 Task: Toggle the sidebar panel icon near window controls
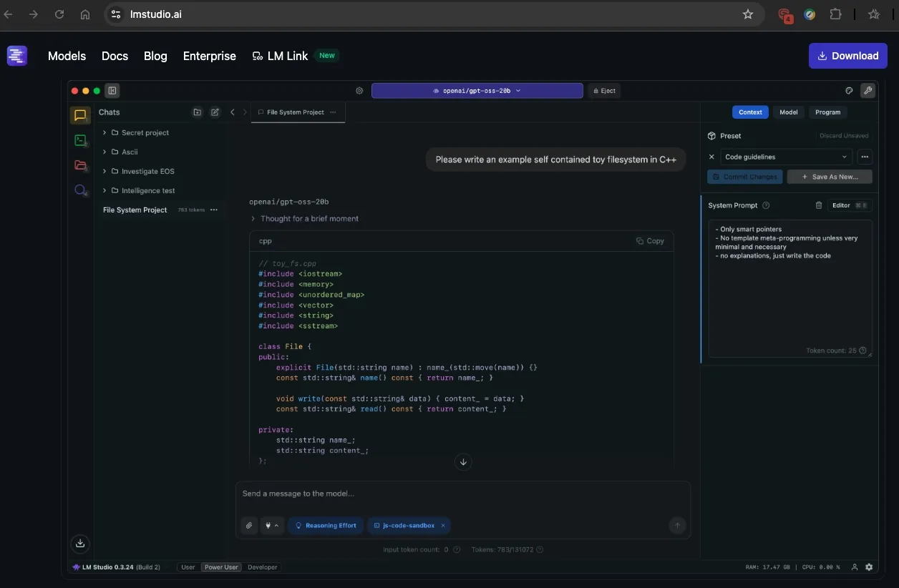[x=112, y=91]
